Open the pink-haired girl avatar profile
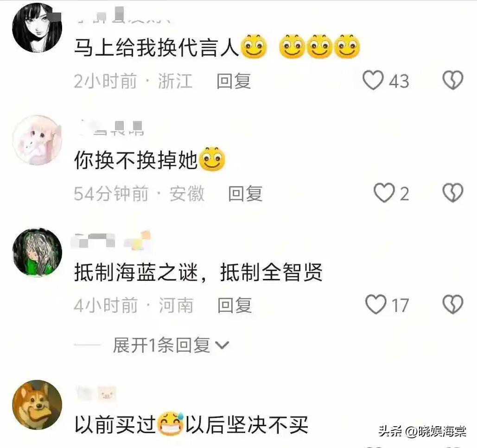This screenshot has width=477, height=448. pos(37,140)
